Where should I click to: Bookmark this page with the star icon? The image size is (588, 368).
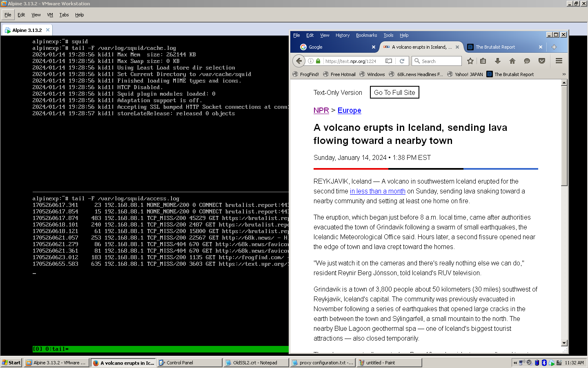(470, 61)
